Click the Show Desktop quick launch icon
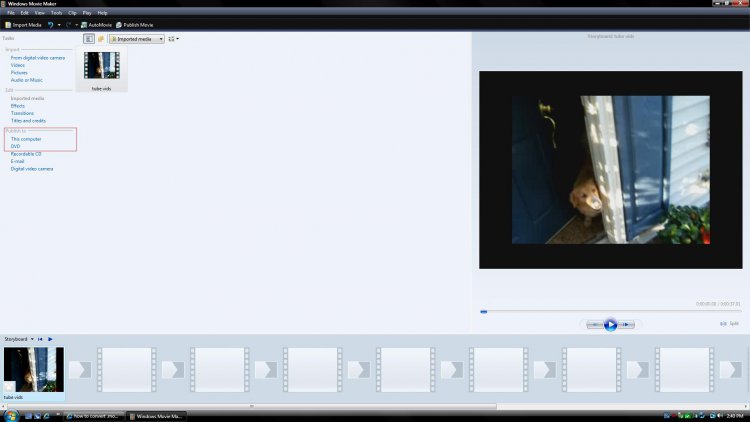This screenshot has height=422, width=750. (x=28, y=416)
